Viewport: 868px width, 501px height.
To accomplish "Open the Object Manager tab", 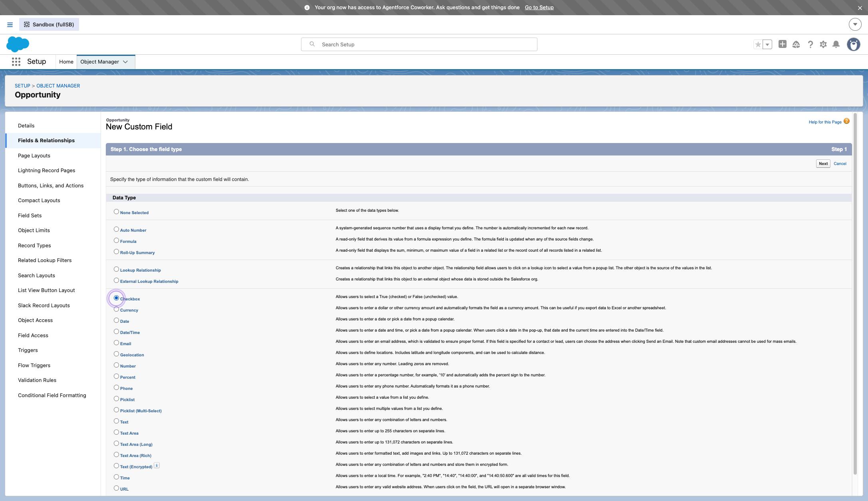I will pos(100,62).
